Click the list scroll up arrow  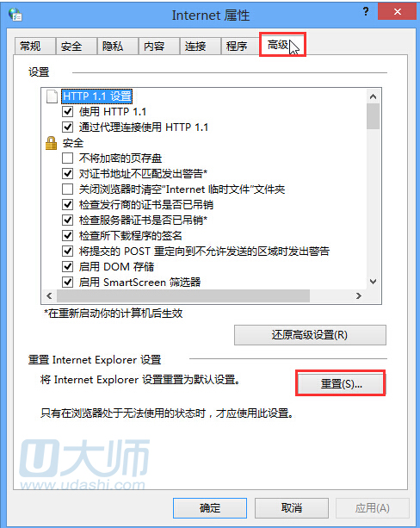373,96
